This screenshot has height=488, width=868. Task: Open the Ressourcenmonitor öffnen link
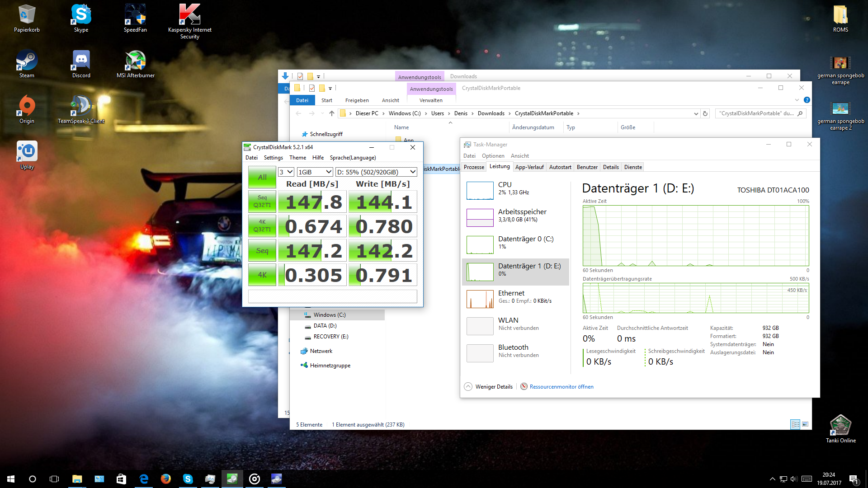point(561,387)
